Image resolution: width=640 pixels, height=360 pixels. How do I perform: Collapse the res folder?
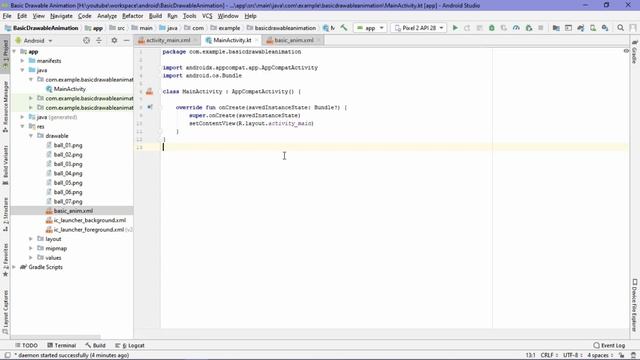22,127
